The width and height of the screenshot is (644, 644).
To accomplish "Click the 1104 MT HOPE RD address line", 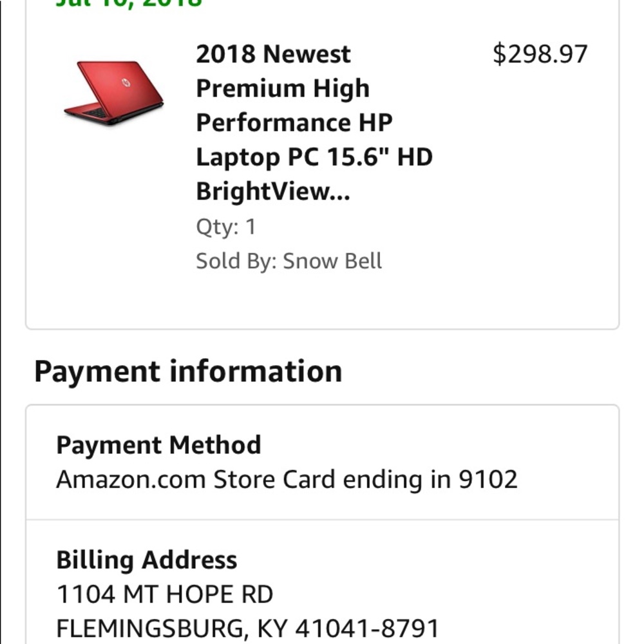I will click(x=166, y=593).
